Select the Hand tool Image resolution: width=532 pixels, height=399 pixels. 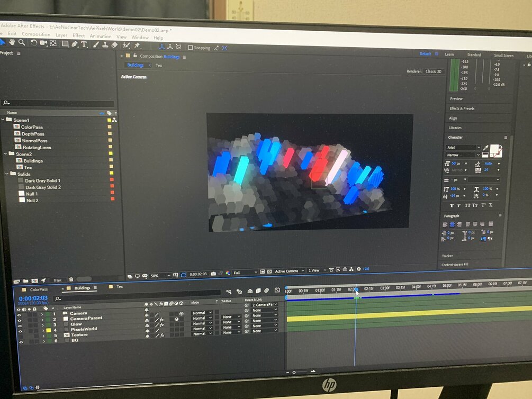pos(12,42)
